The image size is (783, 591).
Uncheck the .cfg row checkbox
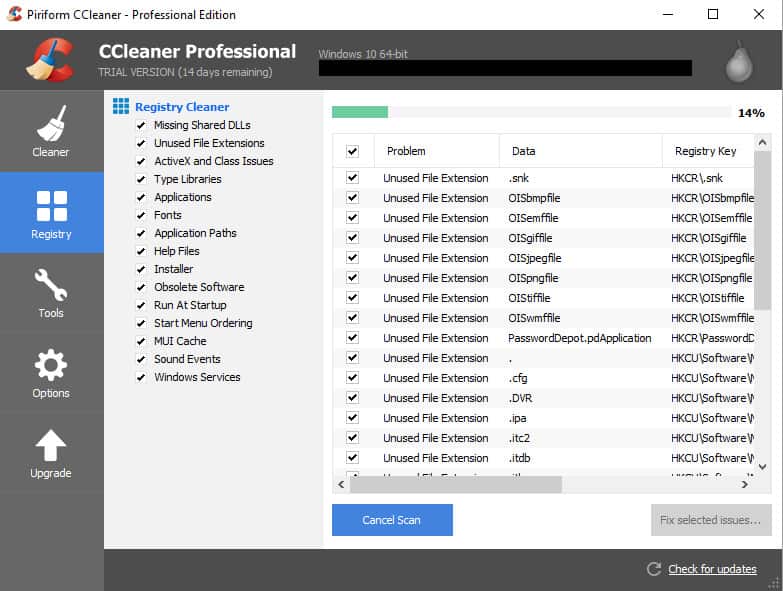tap(353, 377)
